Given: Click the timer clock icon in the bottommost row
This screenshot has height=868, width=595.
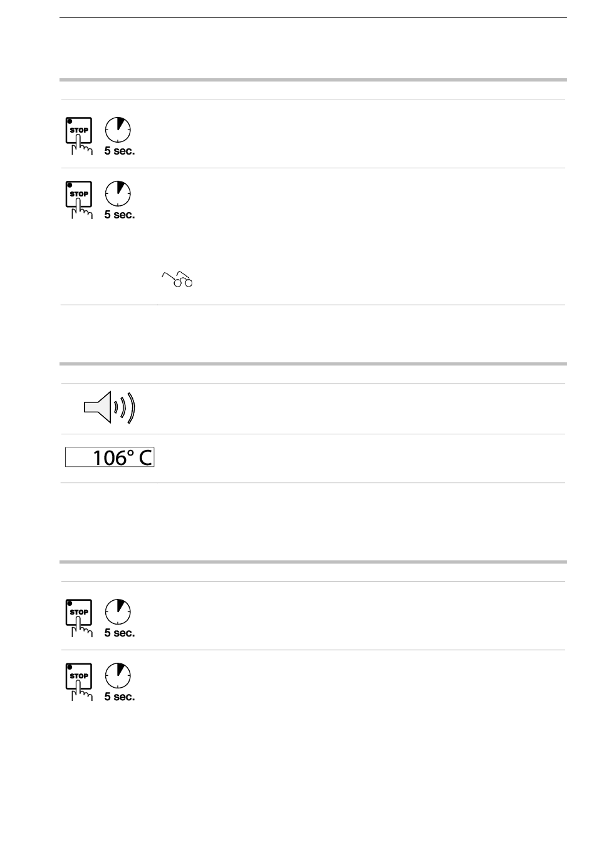Looking at the screenshot, I should 118,675.
